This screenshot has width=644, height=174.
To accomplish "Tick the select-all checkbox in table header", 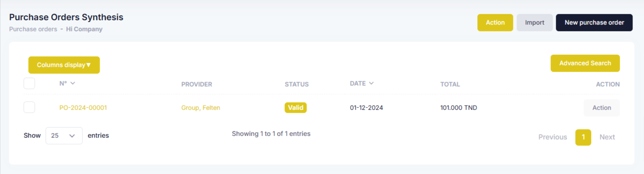I will pyautogui.click(x=29, y=83).
